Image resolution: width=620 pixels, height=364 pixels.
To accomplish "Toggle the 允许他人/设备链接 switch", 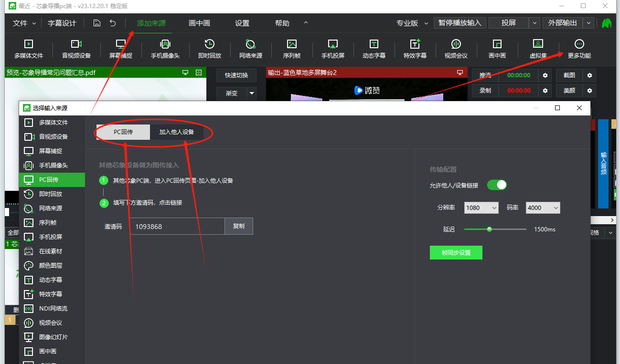I will point(497,185).
